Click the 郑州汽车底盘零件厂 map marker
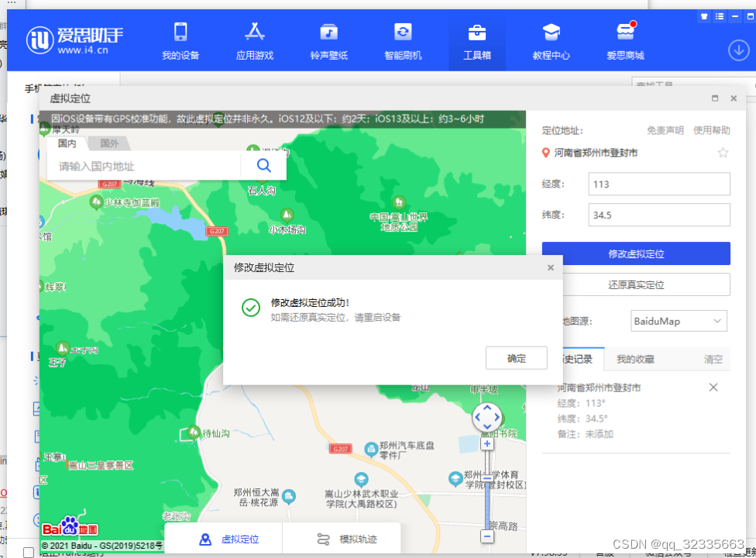 pyautogui.click(x=371, y=449)
